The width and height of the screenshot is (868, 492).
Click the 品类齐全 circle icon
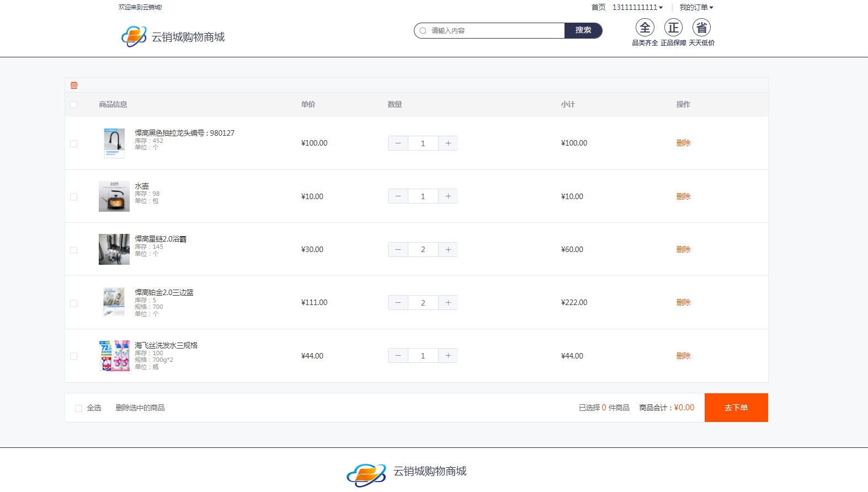pyautogui.click(x=645, y=28)
